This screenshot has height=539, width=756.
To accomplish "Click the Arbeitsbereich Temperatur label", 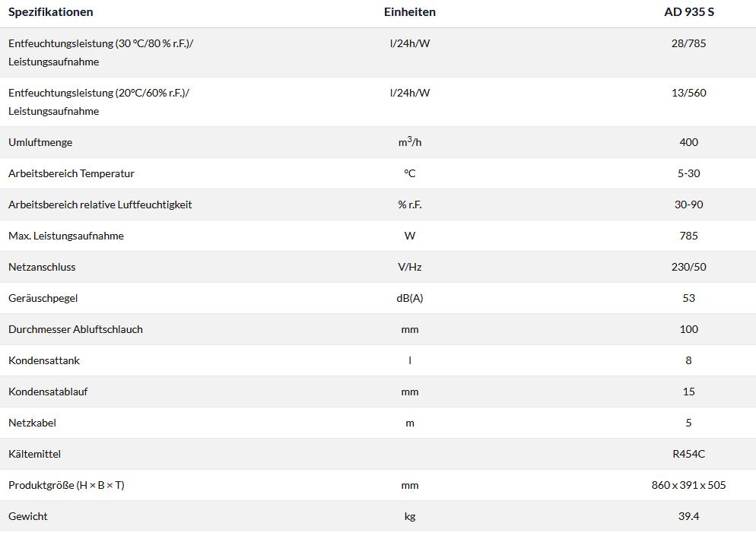I will [x=71, y=173].
